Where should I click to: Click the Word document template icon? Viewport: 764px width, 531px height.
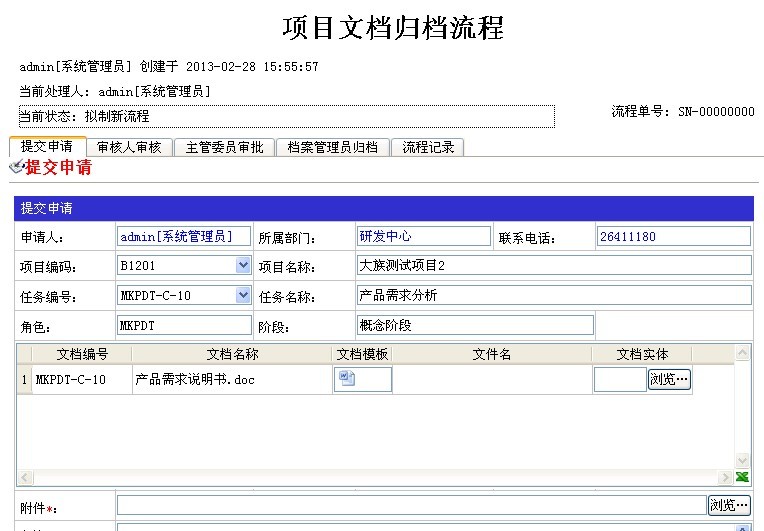347,378
